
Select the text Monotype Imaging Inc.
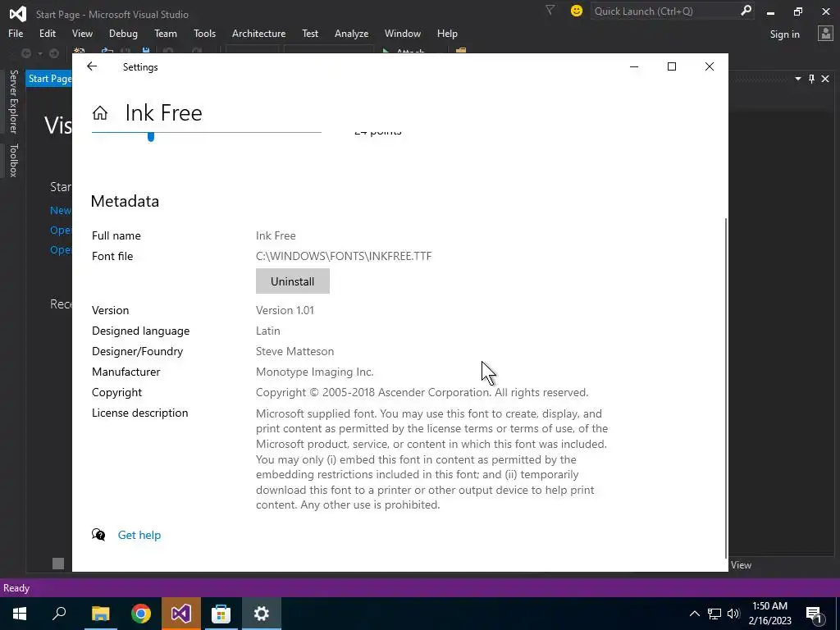pyautogui.click(x=315, y=372)
